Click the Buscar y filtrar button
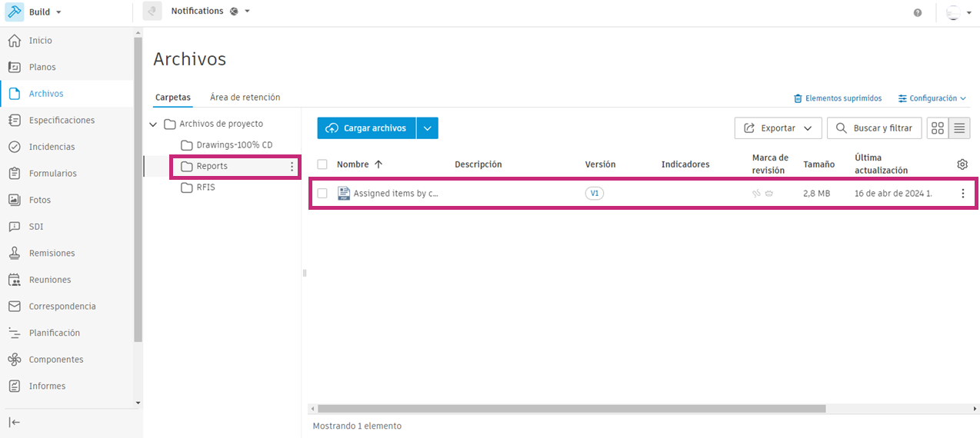This screenshot has width=980, height=438. [874, 128]
